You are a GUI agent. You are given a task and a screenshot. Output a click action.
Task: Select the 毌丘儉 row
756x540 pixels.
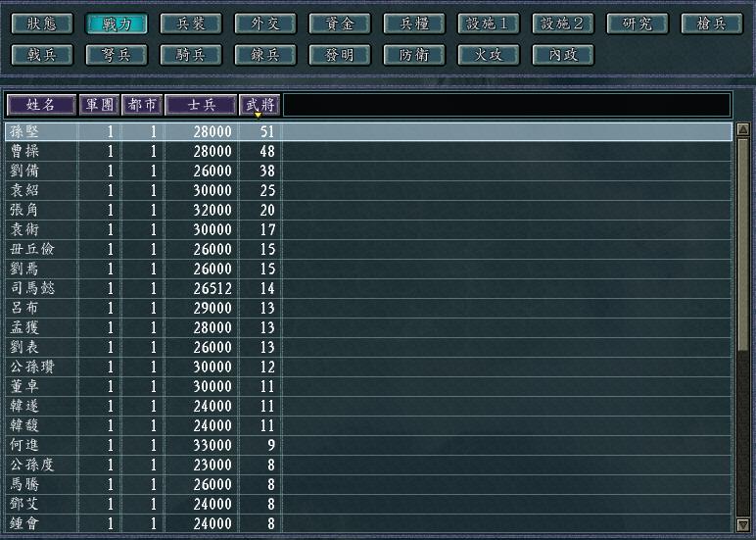(x=369, y=250)
